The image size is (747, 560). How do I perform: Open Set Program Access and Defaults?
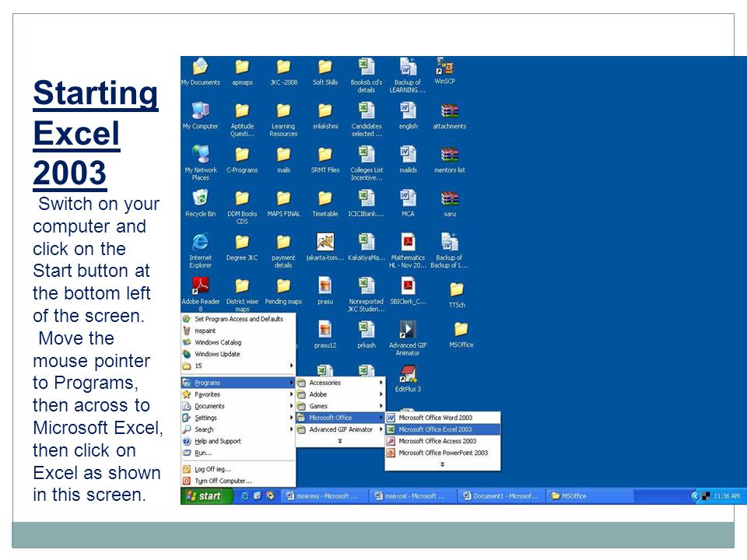click(238, 319)
